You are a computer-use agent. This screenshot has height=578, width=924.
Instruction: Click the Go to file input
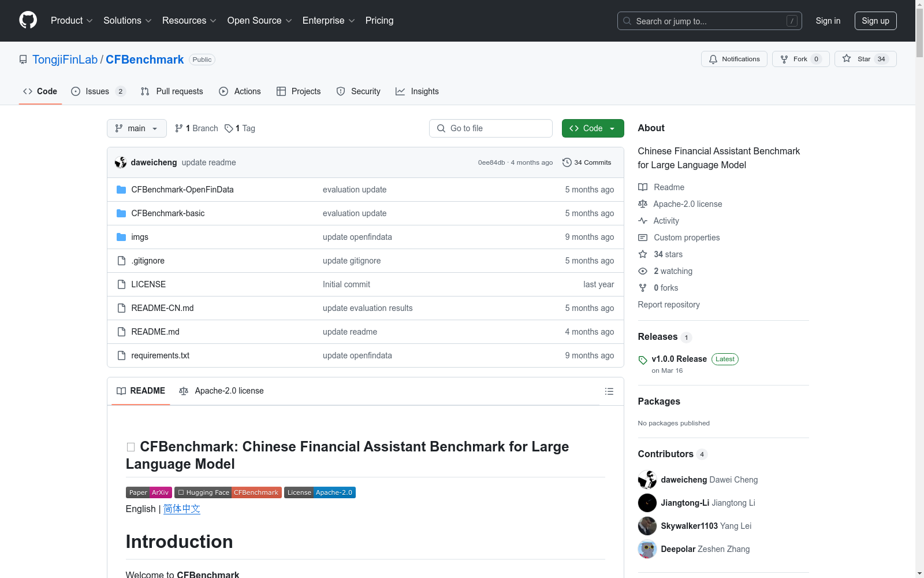(491, 128)
